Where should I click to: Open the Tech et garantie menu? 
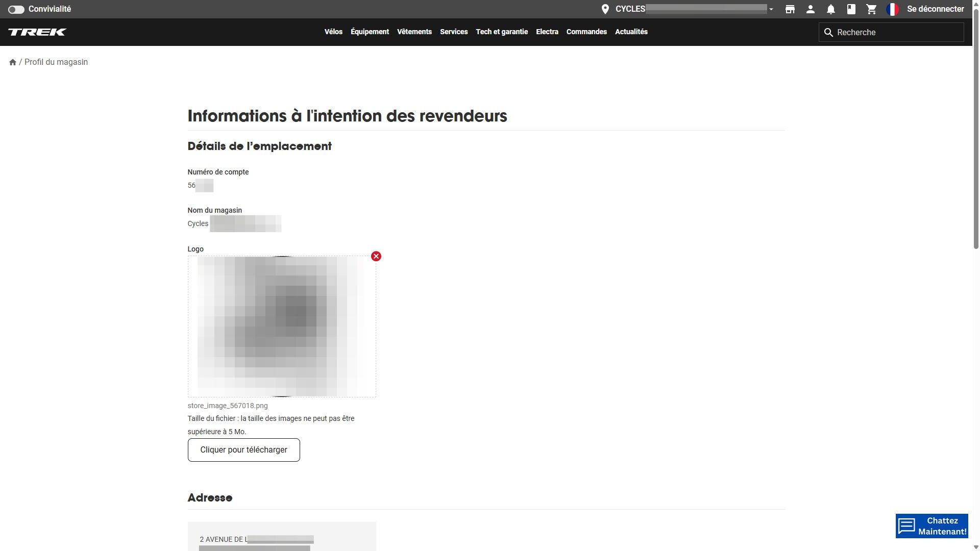502,32
